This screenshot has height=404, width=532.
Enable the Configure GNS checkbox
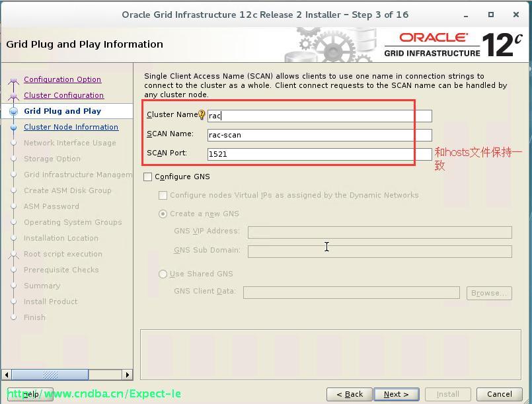(x=147, y=177)
